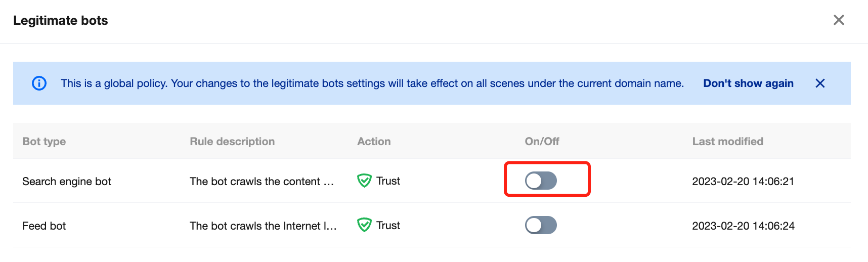868x262 pixels.
Task: Dismiss the global policy notice banner
Action: (x=820, y=83)
